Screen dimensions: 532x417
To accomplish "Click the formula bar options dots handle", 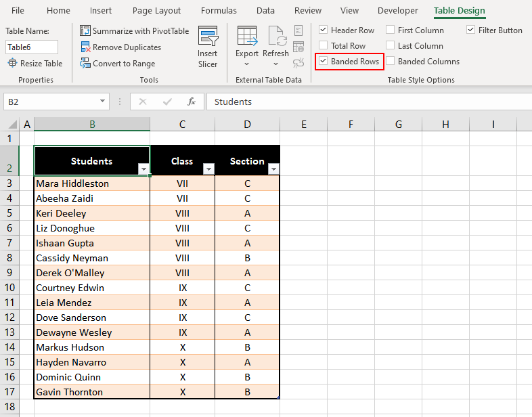I will tap(119, 102).
